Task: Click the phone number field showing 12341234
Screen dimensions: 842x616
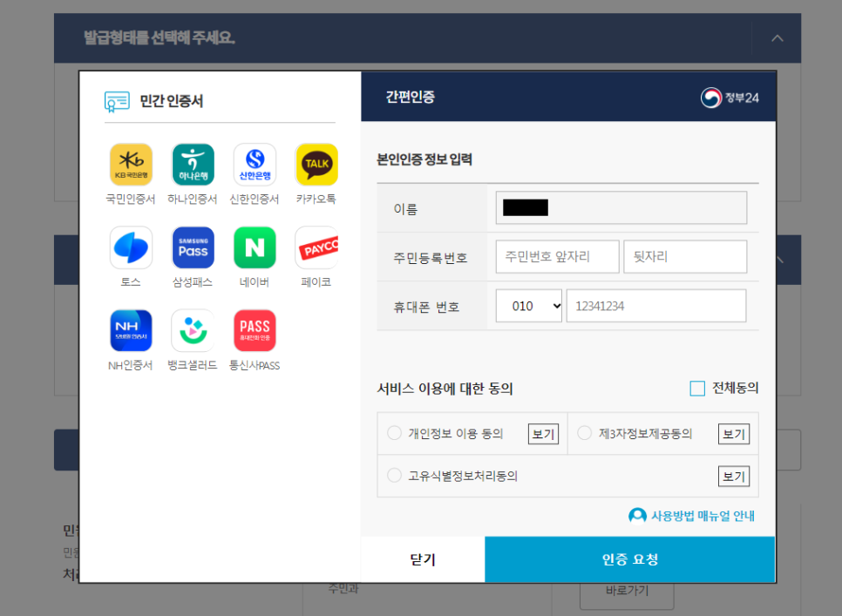Action: click(x=656, y=306)
